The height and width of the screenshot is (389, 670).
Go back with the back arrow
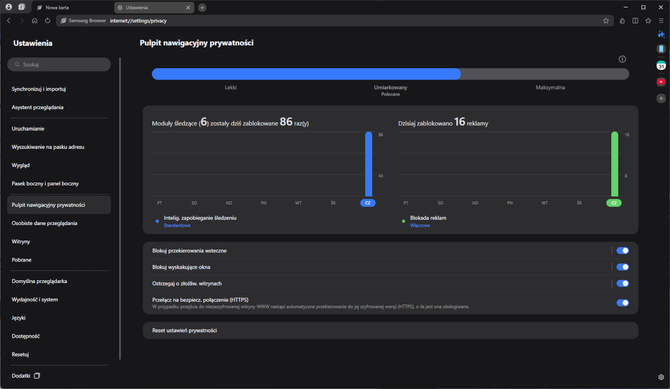9,21
